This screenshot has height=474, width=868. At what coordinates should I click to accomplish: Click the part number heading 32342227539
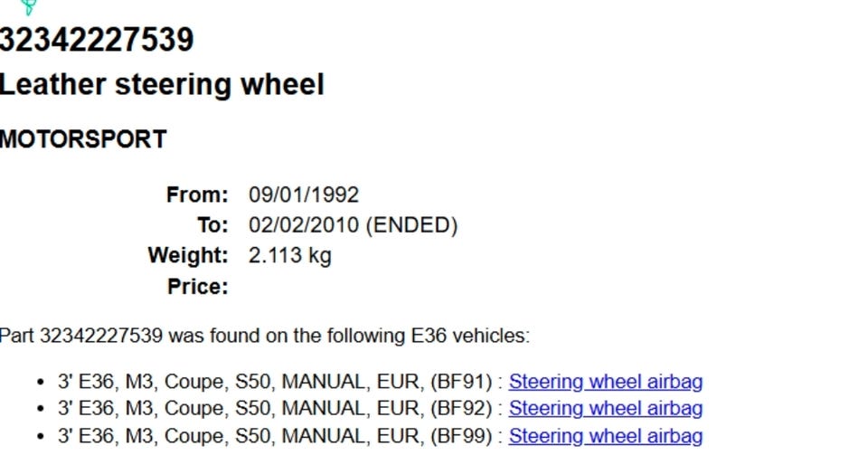[x=97, y=41]
